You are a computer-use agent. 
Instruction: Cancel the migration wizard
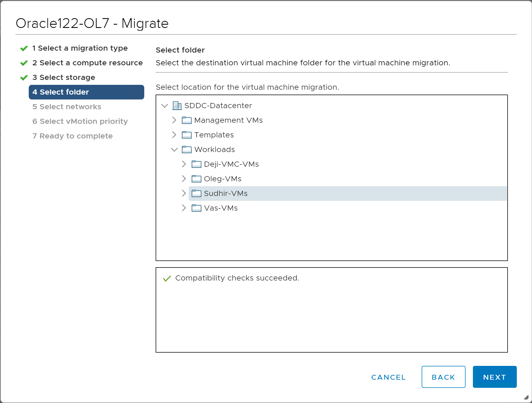click(388, 377)
